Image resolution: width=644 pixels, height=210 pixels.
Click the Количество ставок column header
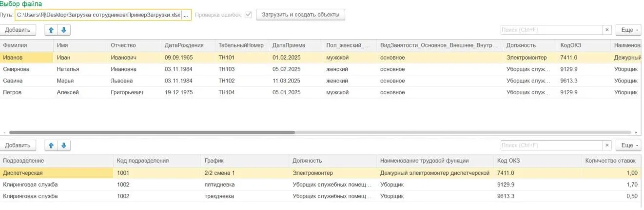612,160
